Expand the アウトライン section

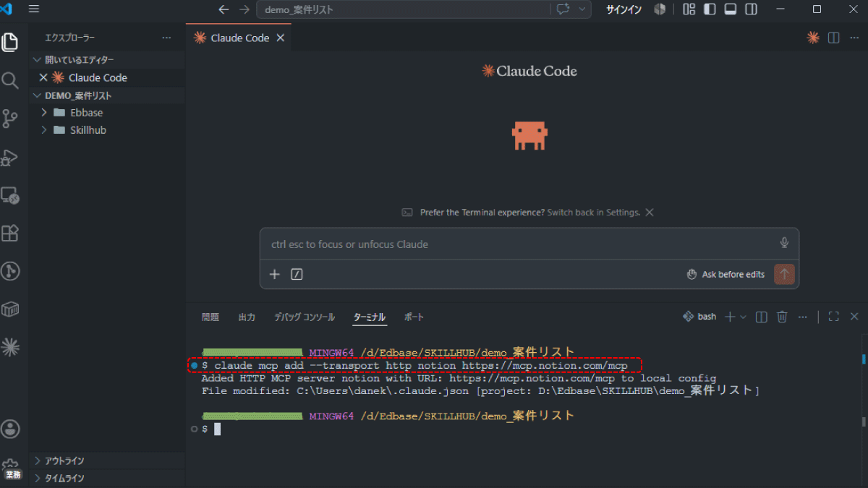point(107,461)
